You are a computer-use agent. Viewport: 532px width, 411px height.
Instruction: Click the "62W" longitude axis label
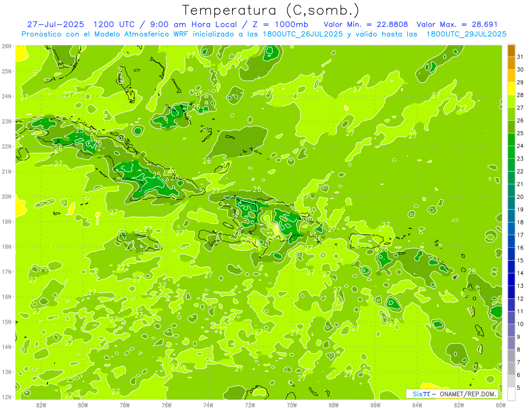459,405
